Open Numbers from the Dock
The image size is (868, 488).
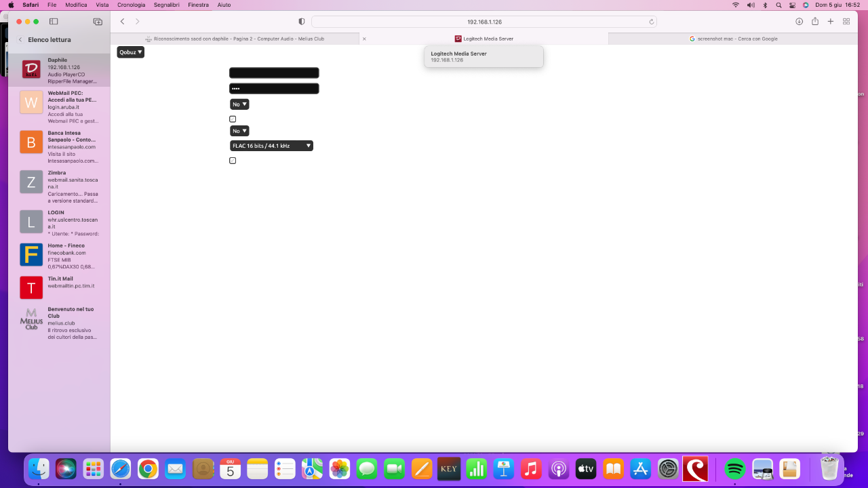(477, 468)
